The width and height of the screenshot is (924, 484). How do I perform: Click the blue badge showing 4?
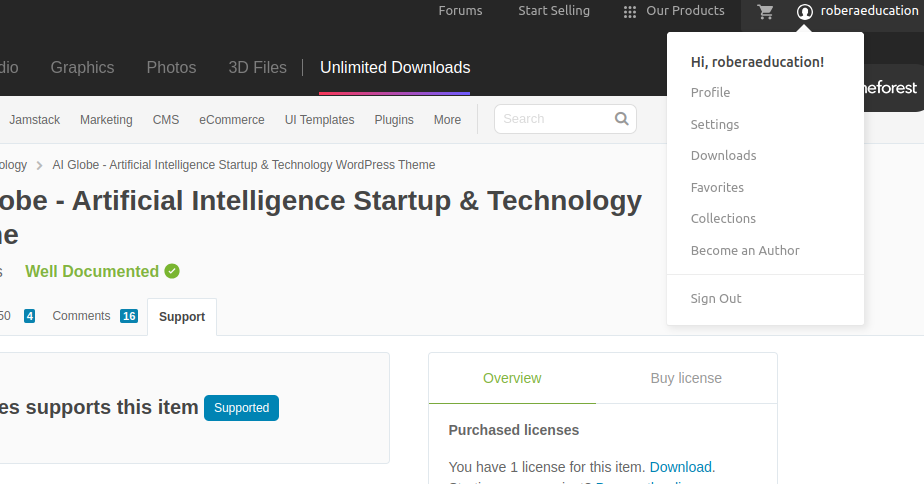[x=29, y=316]
